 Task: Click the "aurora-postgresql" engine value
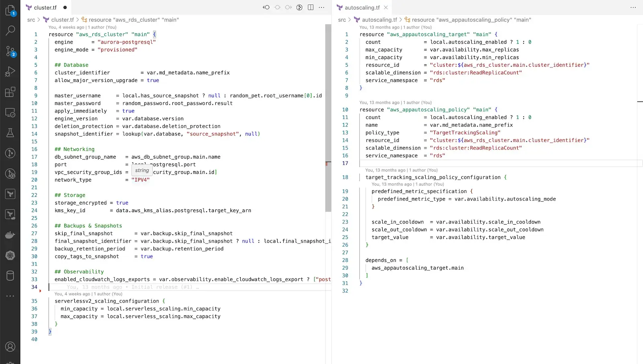coord(127,42)
